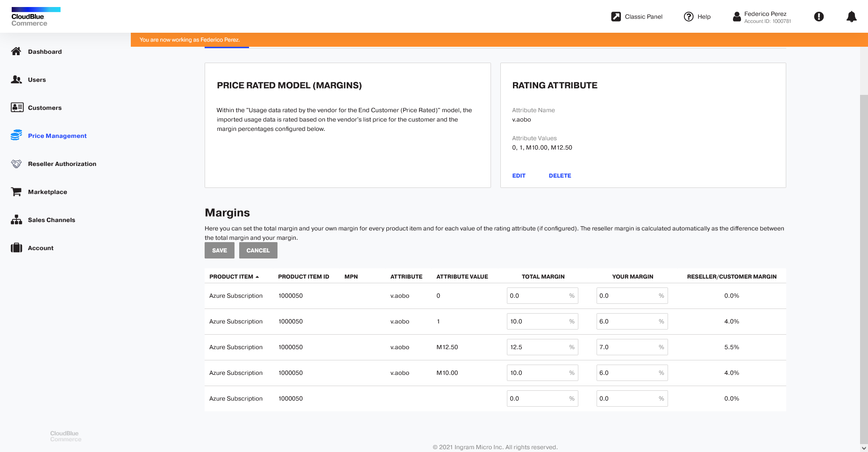Edit Your Margin in last row without attribute
The width and height of the screenshot is (868, 452).
point(632,399)
